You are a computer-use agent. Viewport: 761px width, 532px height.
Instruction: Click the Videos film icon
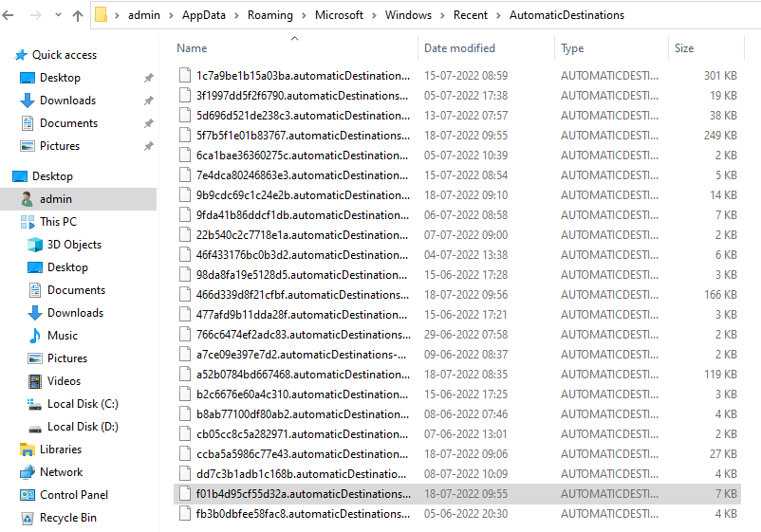35,381
